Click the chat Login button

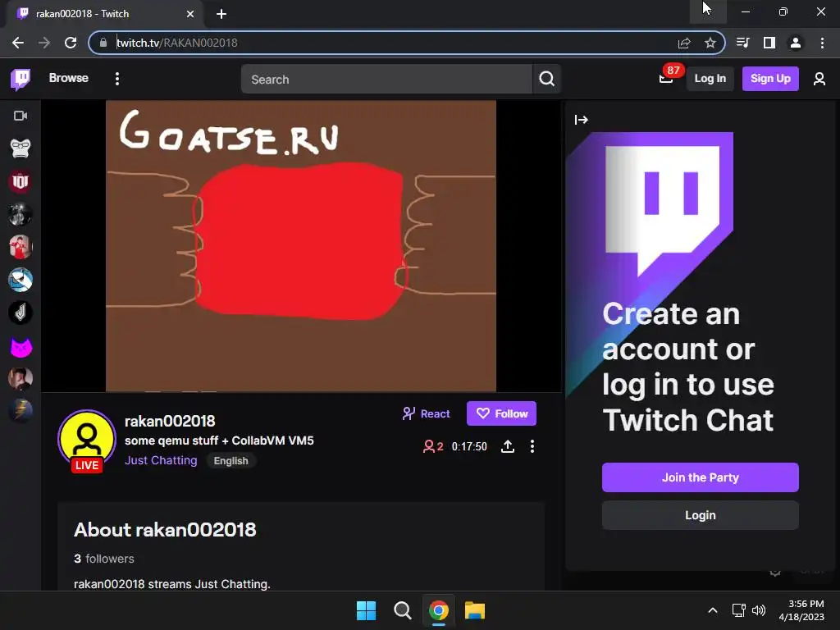pos(701,515)
